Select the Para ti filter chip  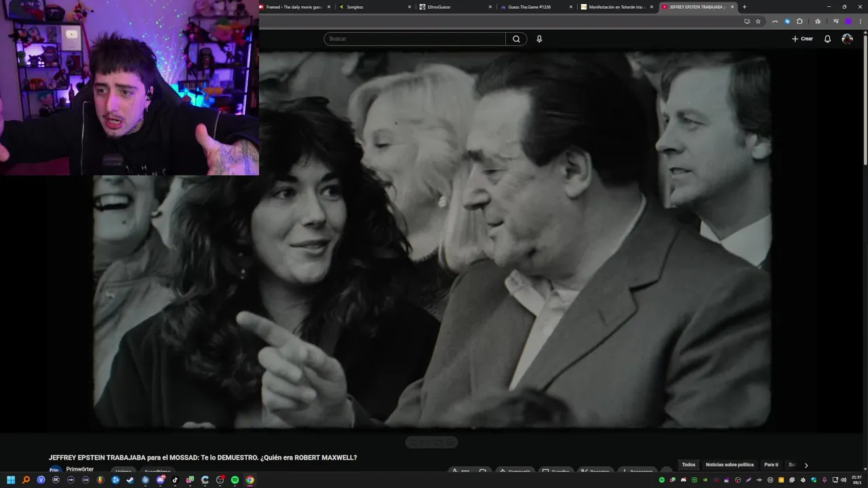[771, 465]
